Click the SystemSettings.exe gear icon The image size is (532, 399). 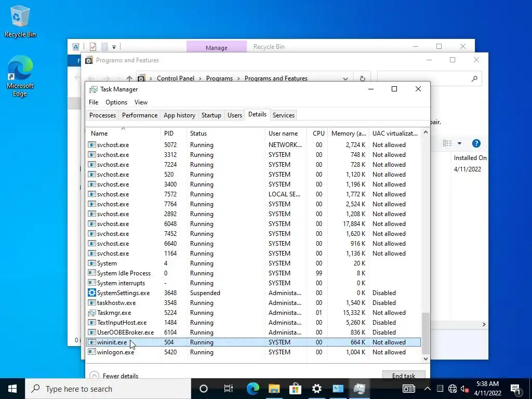point(91,292)
